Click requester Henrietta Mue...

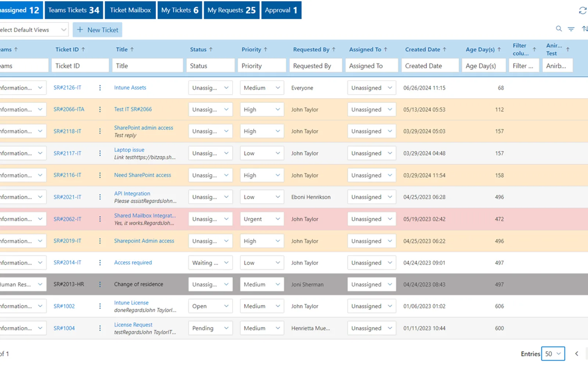(311, 328)
